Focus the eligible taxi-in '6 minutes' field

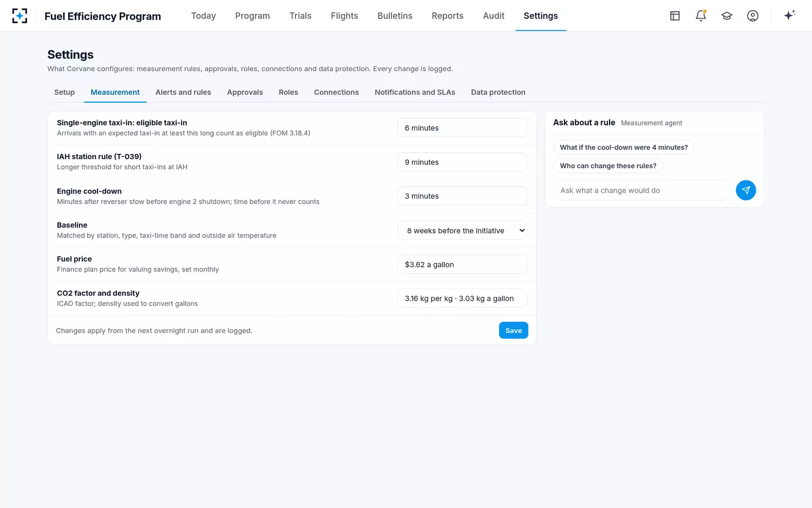point(462,128)
